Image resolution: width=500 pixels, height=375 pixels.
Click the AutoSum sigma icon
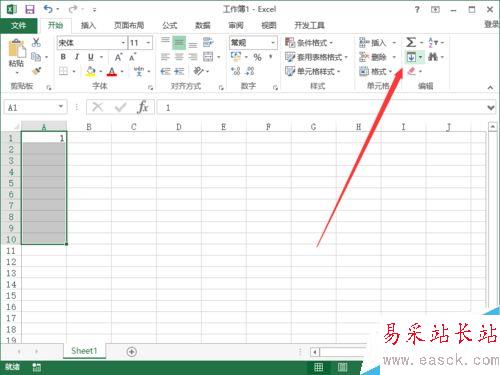coord(411,42)
